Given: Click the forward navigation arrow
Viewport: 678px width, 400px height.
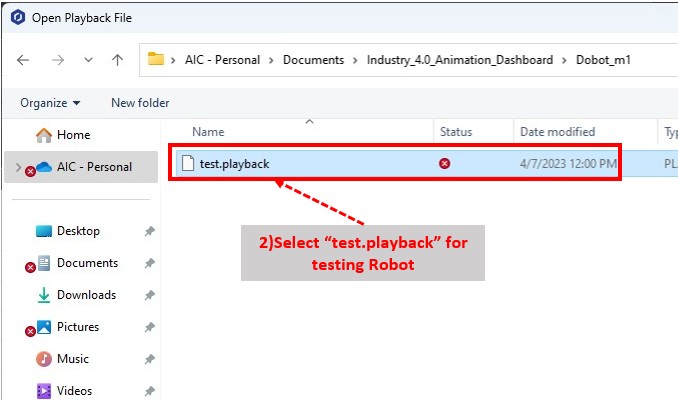Looking at the screenshot, I should coord(58,60).
